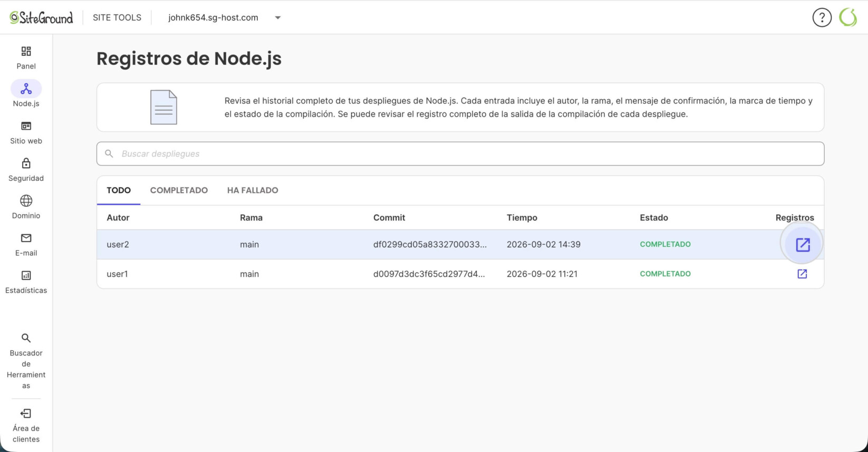Viewport: 868px width, 452px height.
Task: Open logs for user1 deployment
Action: 802,274
